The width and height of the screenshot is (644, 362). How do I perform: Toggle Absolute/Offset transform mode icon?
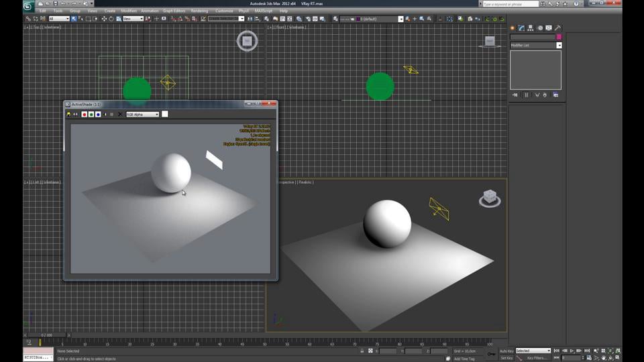[370, 351]
